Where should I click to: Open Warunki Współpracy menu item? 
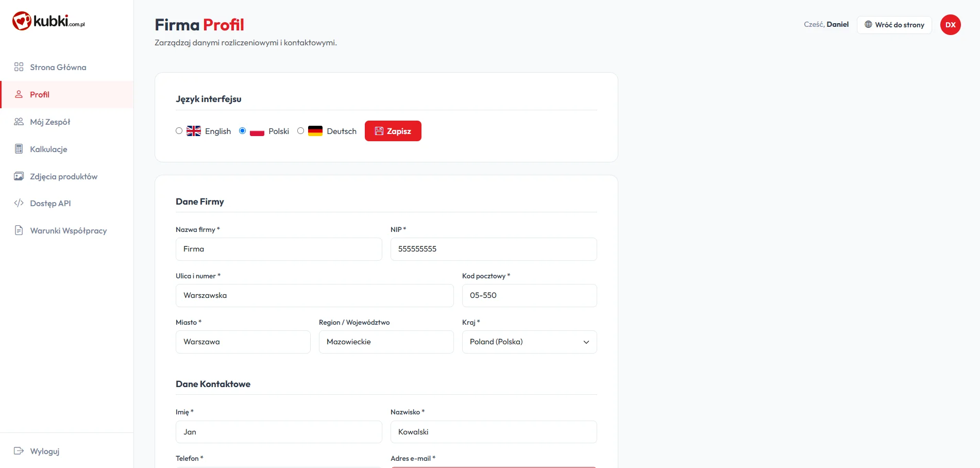67,230
